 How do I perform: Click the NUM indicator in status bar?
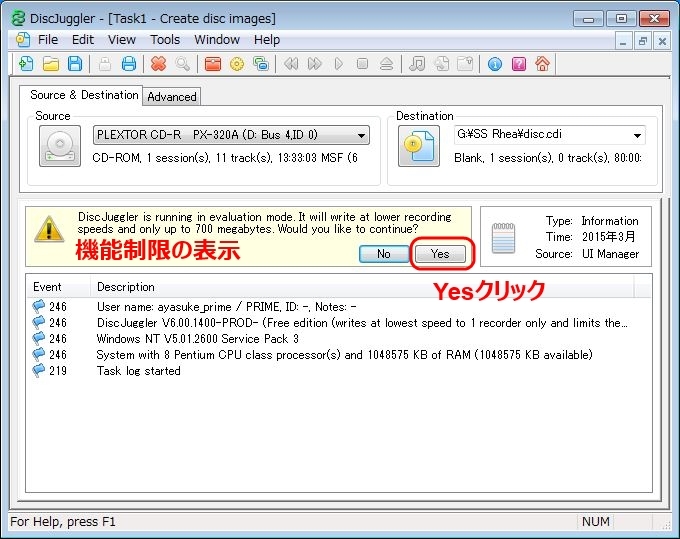596,522
